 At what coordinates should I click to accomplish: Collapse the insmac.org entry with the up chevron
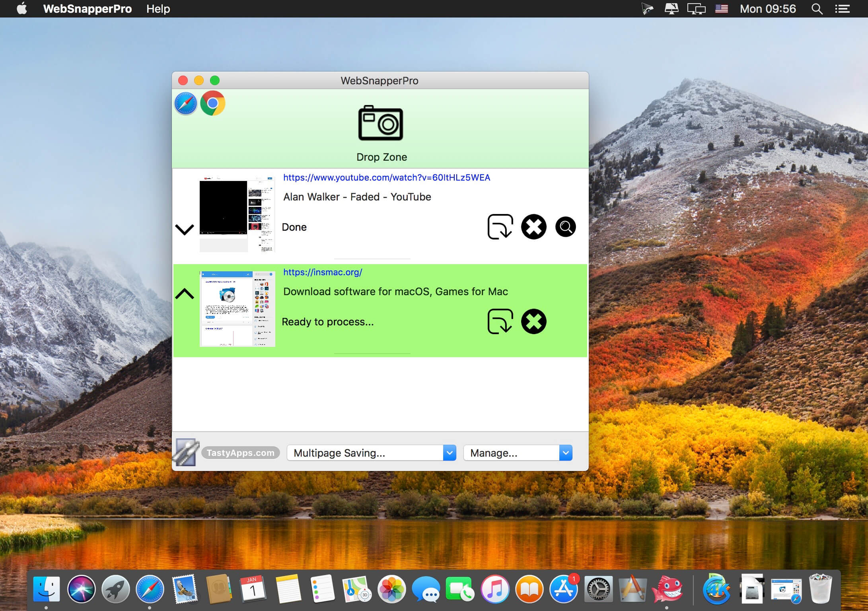click(185, 294)
